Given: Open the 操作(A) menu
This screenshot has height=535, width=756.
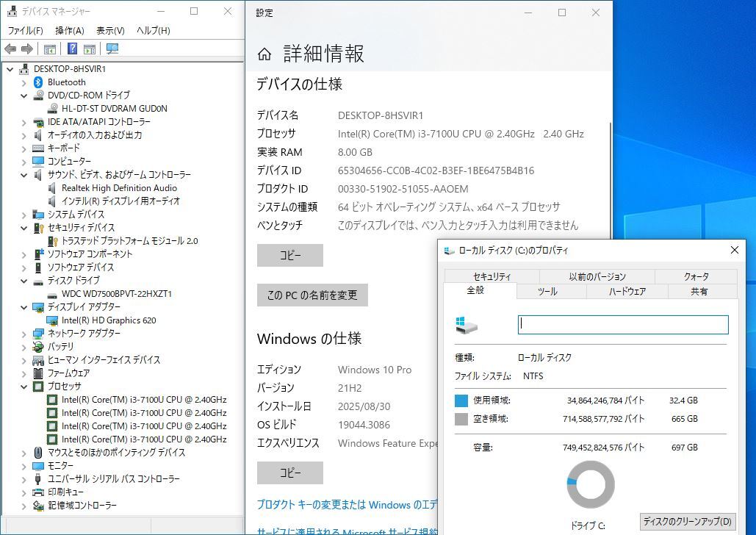Looking at the screenshot, I should [x=69, y=30].
